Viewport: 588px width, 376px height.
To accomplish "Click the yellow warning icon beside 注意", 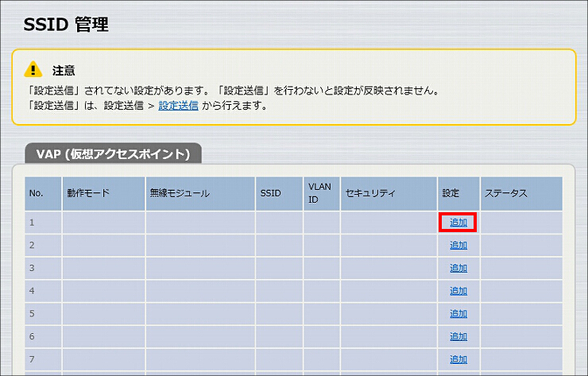I will coord(33,69).
